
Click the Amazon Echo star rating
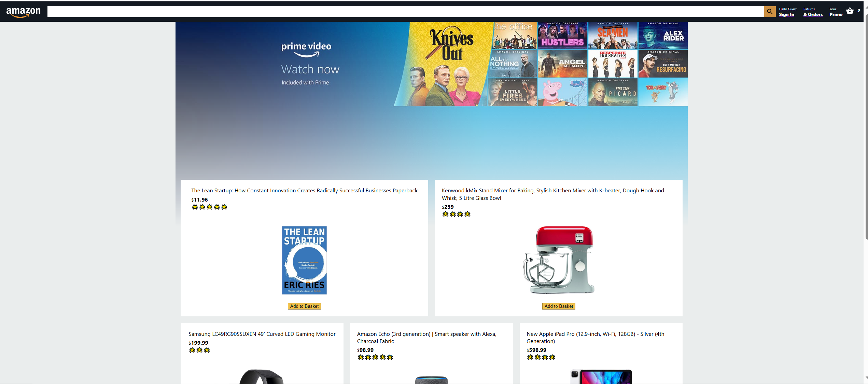(x=375, y=357)
